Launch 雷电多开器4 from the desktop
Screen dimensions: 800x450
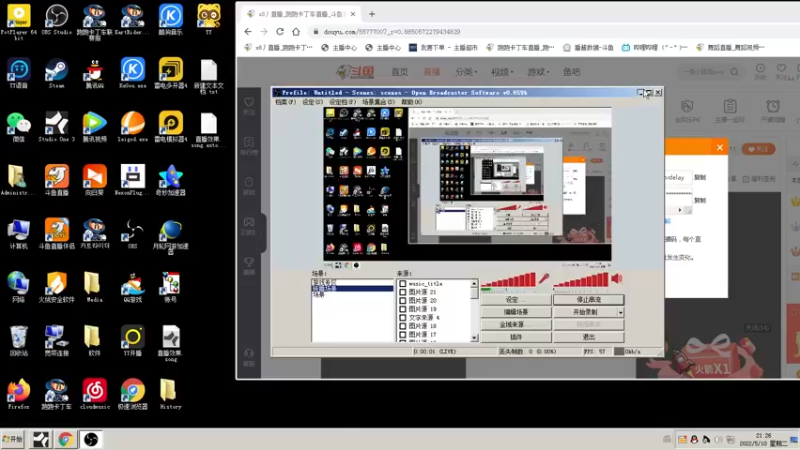pos(170,73)
